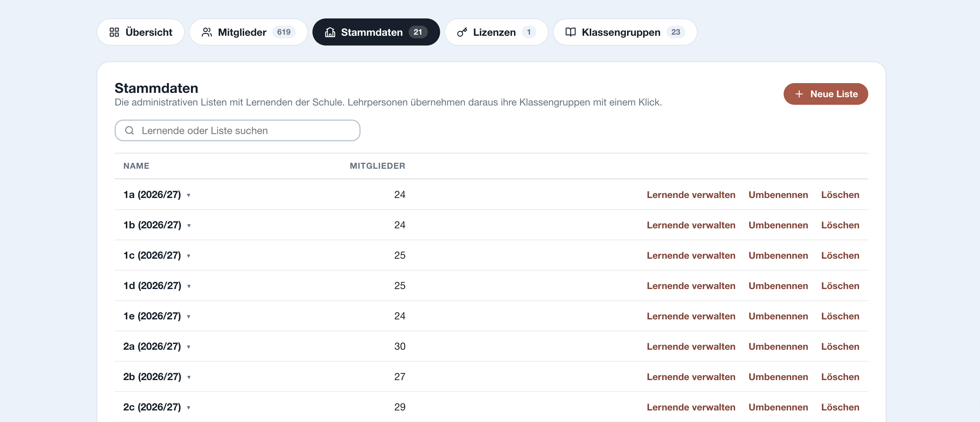
Task: Open Lernende verwalten for 1d
Action: point(691,286)
